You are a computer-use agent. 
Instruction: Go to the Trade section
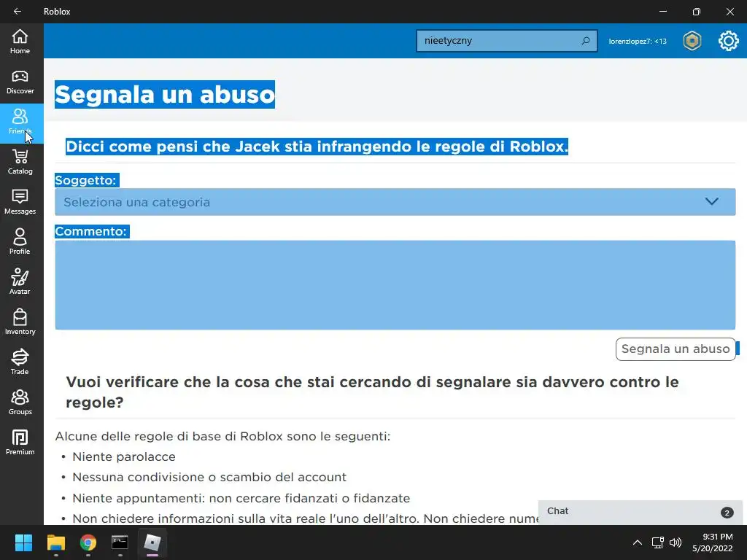point(20,363)
